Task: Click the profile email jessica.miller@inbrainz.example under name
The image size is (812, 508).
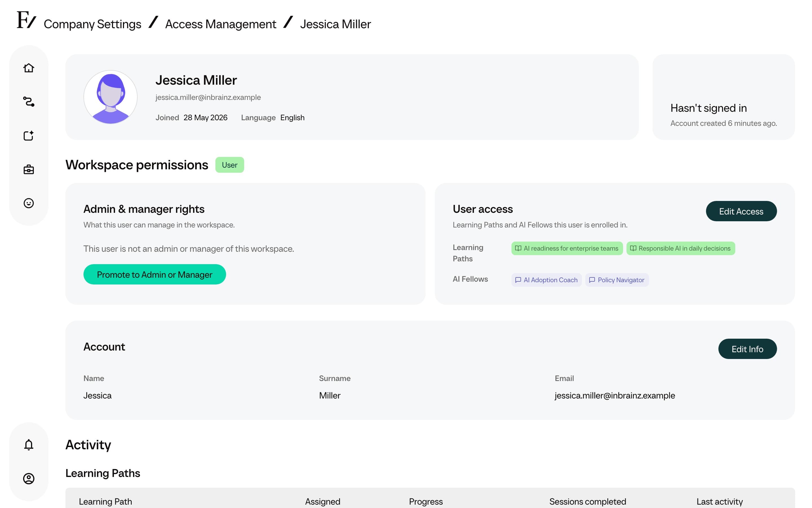Action: pos(208,97)
